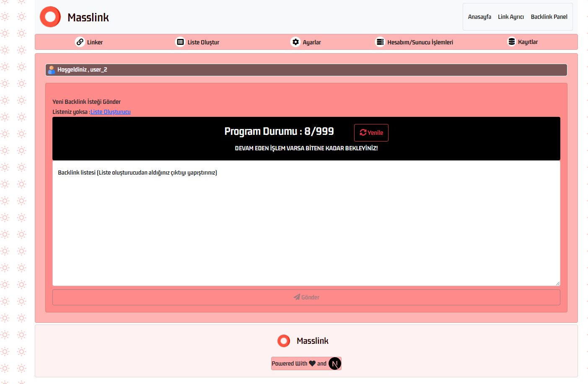
Task: Open the Anasayfa menu item
Action: [x=479, y=17]
